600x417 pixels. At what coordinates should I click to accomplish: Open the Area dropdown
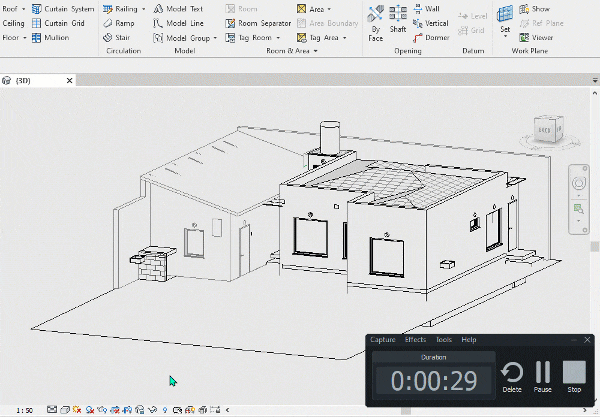pos(329,9)
